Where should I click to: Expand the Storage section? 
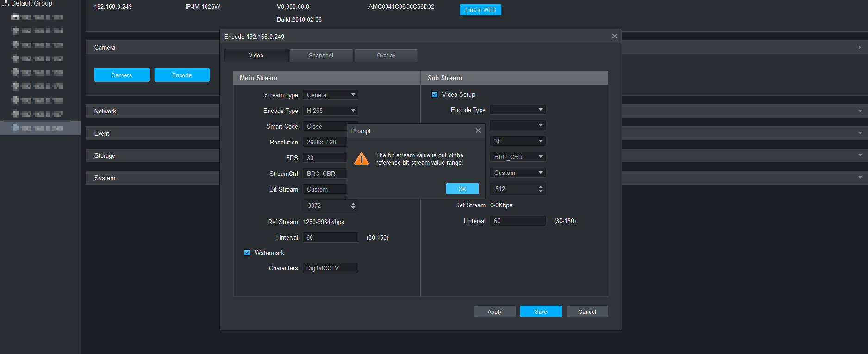tap(153, 155)
